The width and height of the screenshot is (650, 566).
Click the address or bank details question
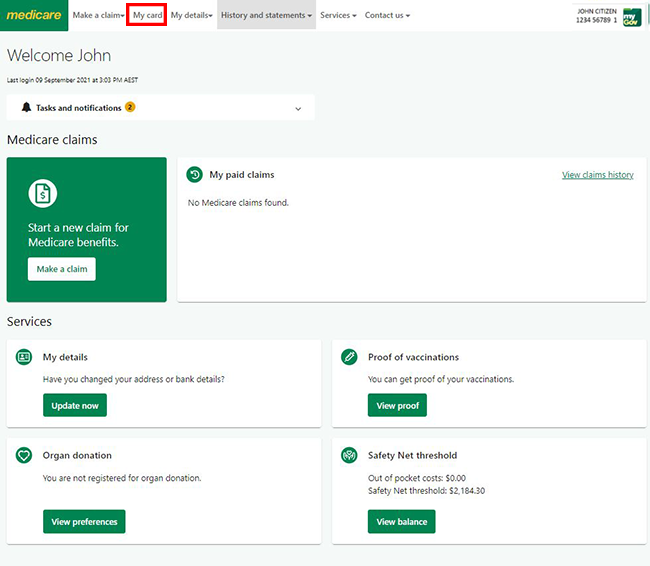coord(133,379)
